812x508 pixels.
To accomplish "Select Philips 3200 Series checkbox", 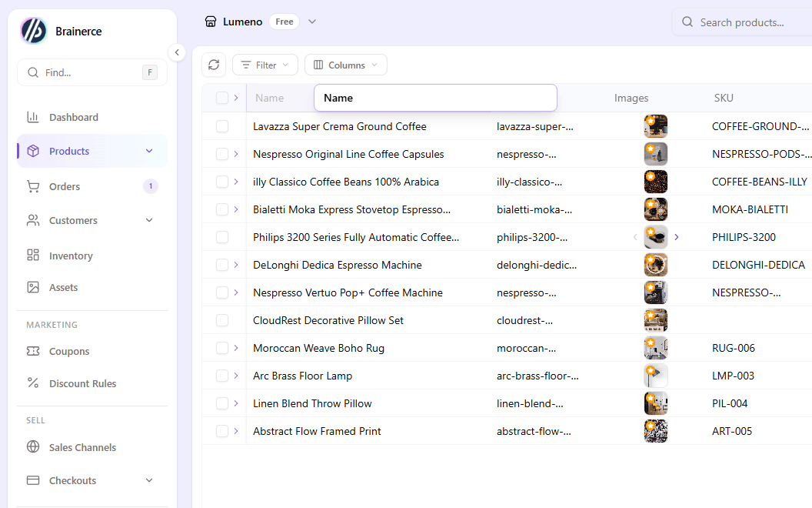I will [222, 237].
